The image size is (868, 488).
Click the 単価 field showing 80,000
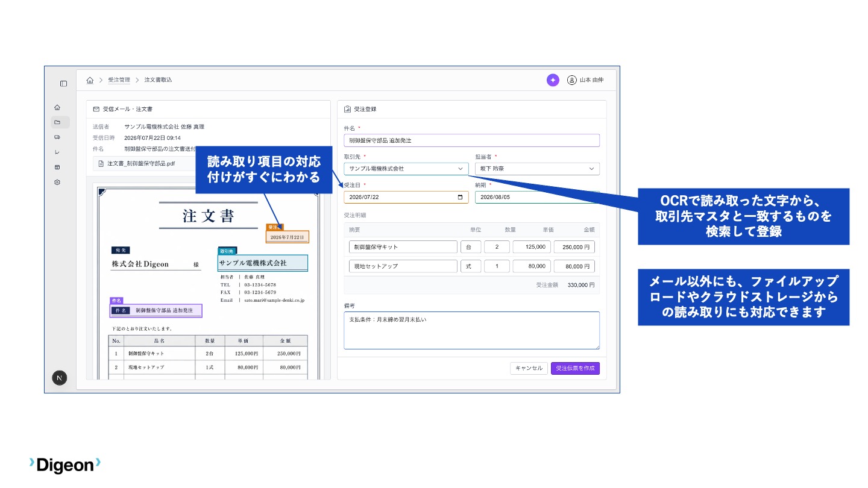(532, 266)
